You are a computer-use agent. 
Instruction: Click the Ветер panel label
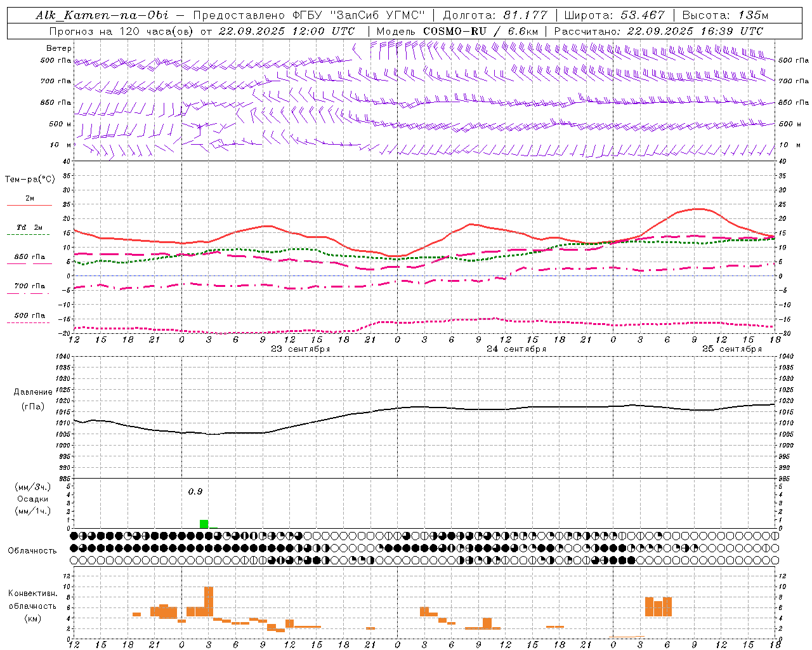59,48
